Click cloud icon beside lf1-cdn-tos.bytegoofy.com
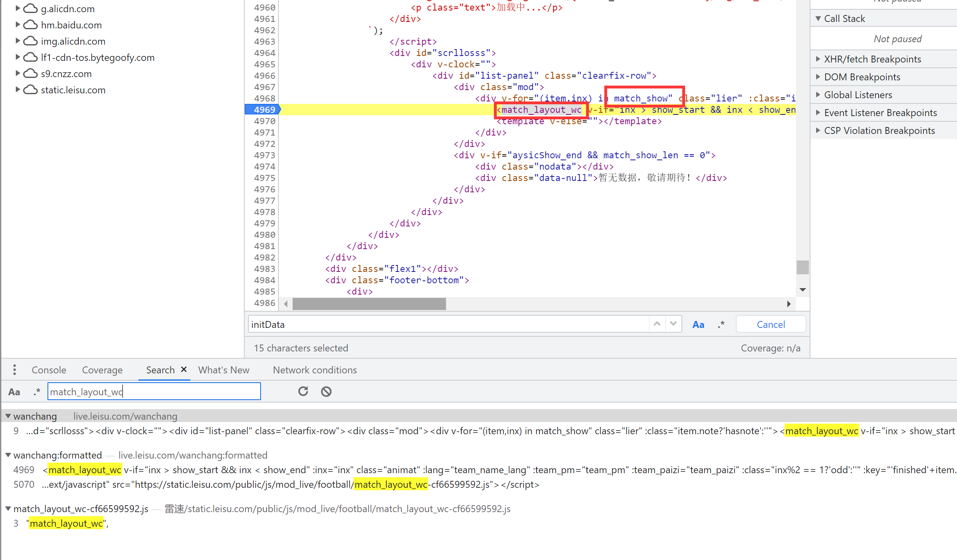The image size is (957, 560). [30, 57]
